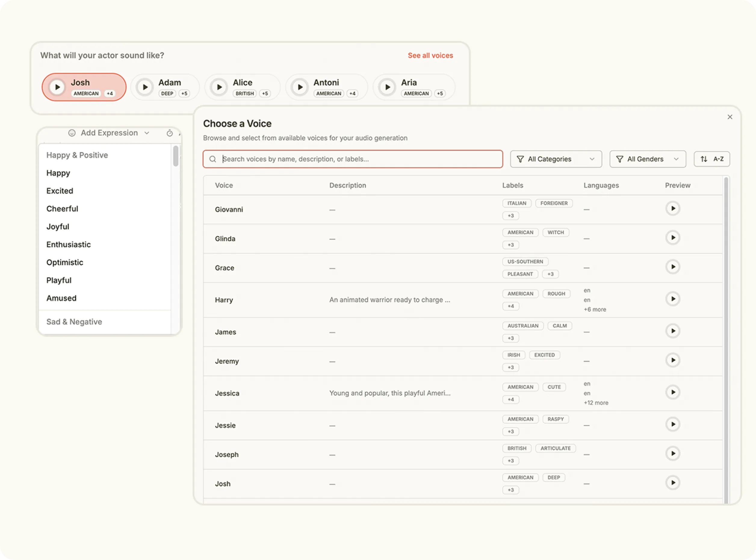The image size is (756, 560).
Task: Select the Antoni voice chip
Action: tap(327, 87)
